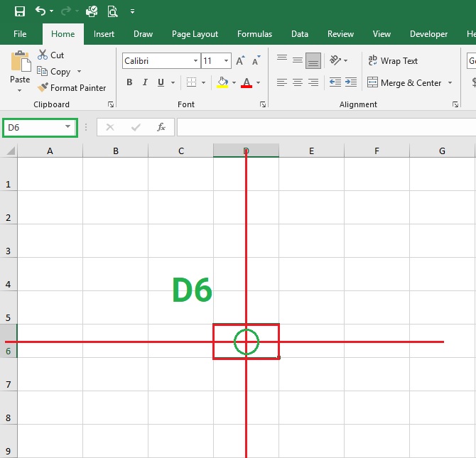Click the Redo arrow icon

65,11
